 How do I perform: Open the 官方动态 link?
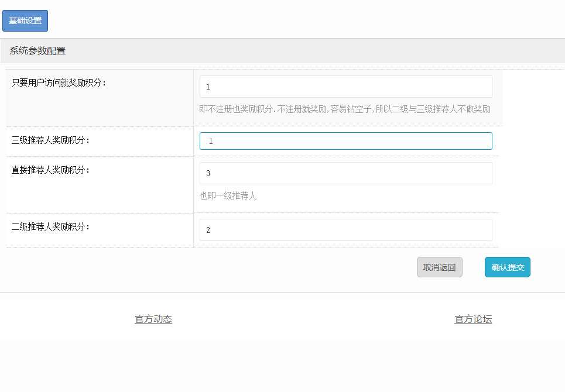(x=153, y=319)
